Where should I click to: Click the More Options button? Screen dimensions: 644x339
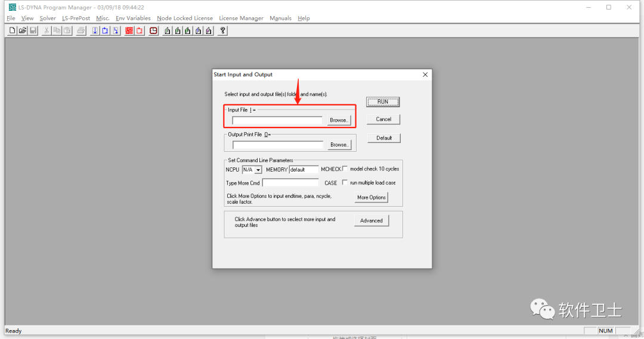pyautogui.click(x=371, y=197)
